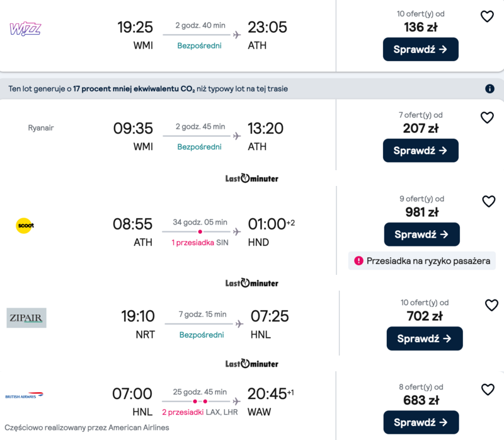Open the CO₂ emissions info icon
Image resolution: width=504 pixels, height=440 pixels.
click(490, 89)
